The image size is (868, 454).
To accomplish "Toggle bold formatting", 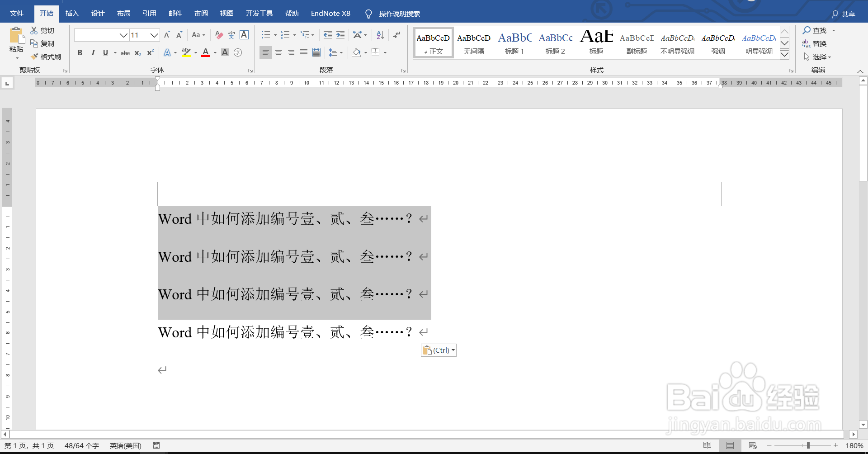I will click(x=80, y=52).
